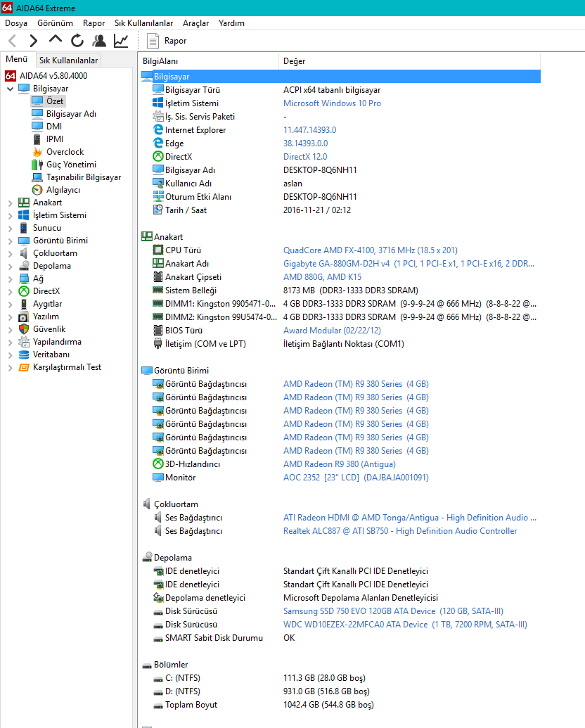Expand the Görüntü Birimi tree node
Viewport: 585px width, 728px height.
click(x=11, y=241)
